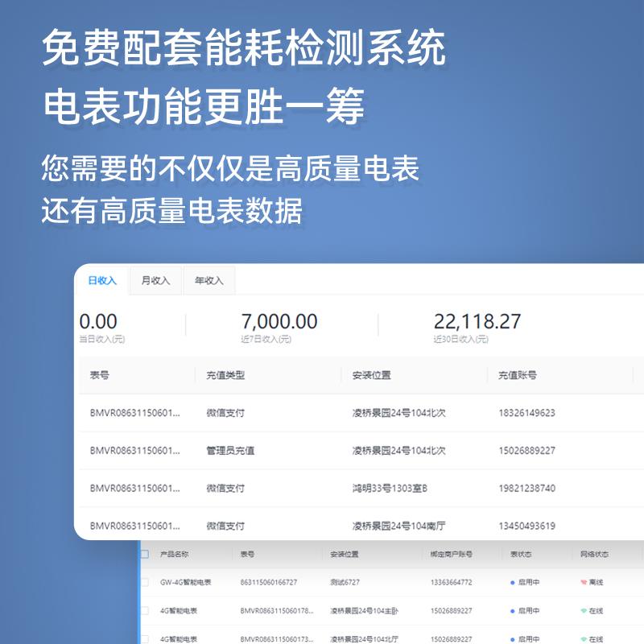Click the enabled status indicator of the bottom 4G智能电表

tap(513, 636)
